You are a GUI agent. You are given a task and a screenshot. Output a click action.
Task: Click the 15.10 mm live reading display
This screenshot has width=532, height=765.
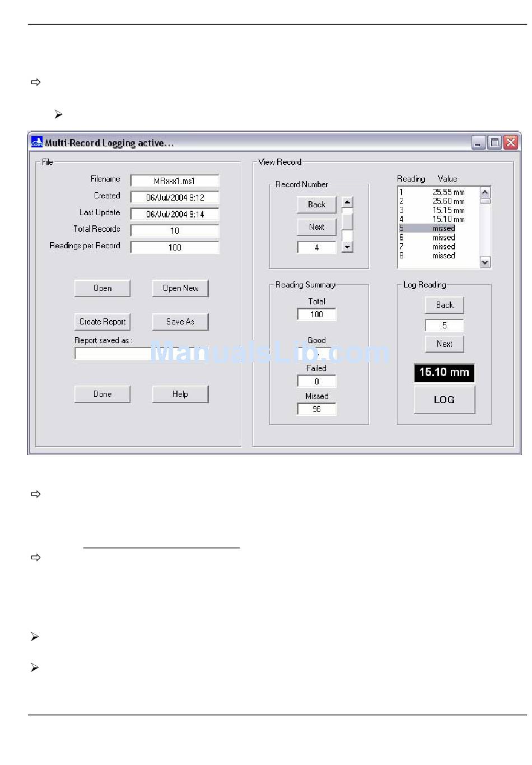click(445, 372)
